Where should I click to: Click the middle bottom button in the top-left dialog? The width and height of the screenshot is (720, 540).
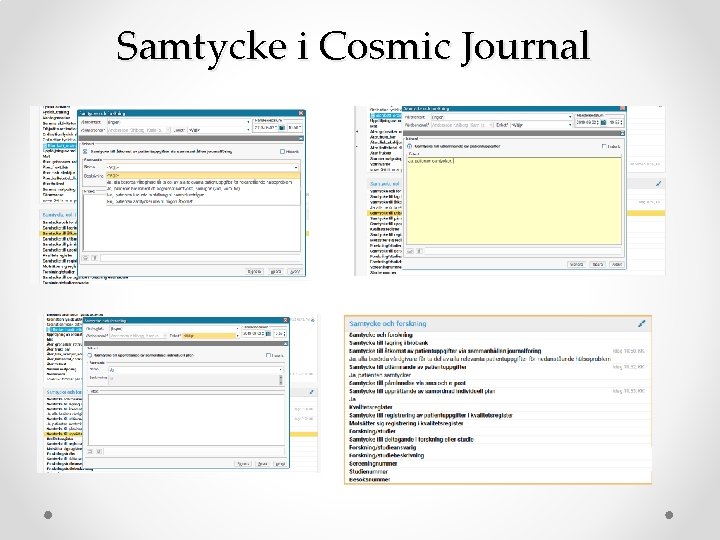pos(276,271)
